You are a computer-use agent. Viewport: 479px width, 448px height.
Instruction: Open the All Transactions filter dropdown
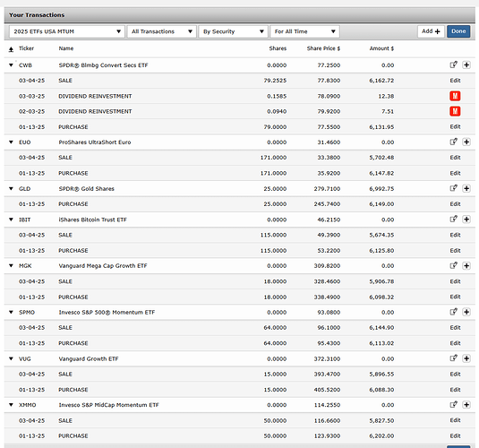161,31
